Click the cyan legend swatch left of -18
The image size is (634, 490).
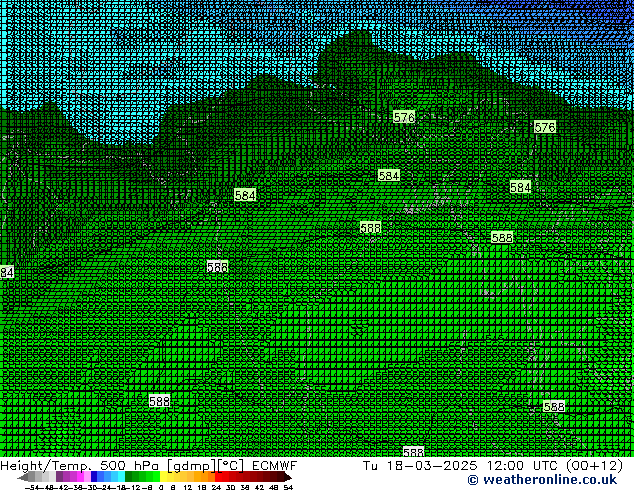coord(121,476)
